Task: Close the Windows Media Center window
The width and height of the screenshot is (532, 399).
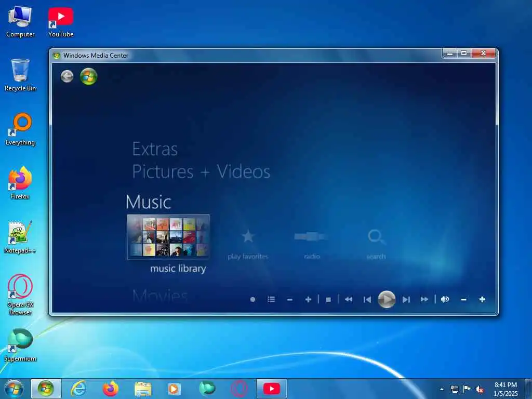Action: pos(483,54)
